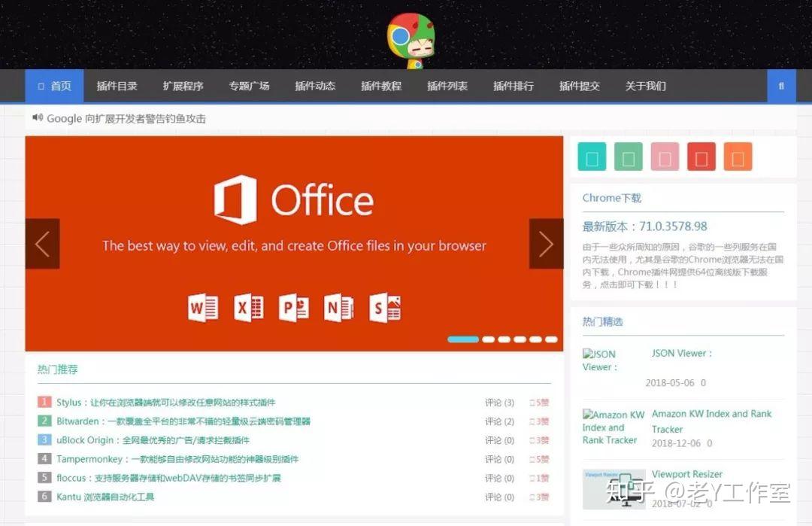Screen dimensions: 812x526
Task: Open the uBlock Origin plugin article
Action: click(153, 440)
